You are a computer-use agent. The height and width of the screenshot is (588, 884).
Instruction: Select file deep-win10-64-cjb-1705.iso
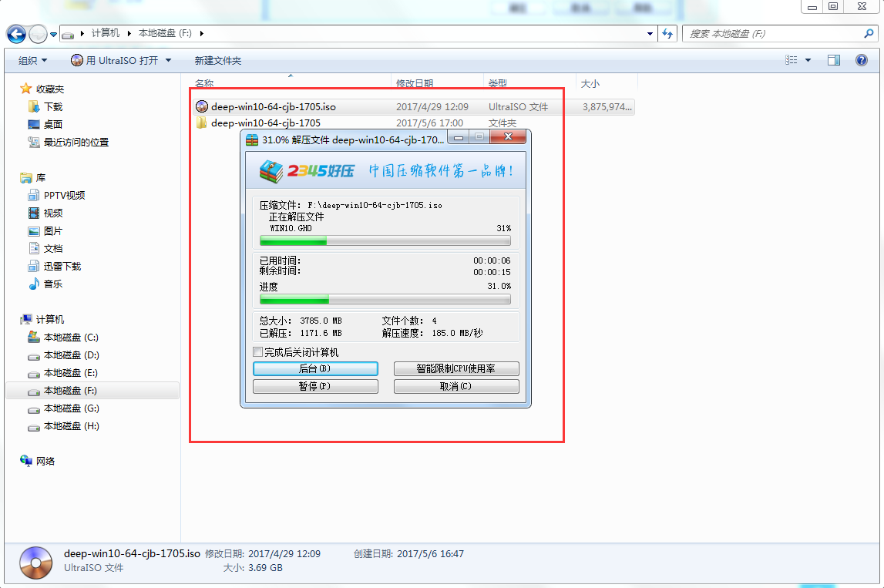tap(414, 106)
